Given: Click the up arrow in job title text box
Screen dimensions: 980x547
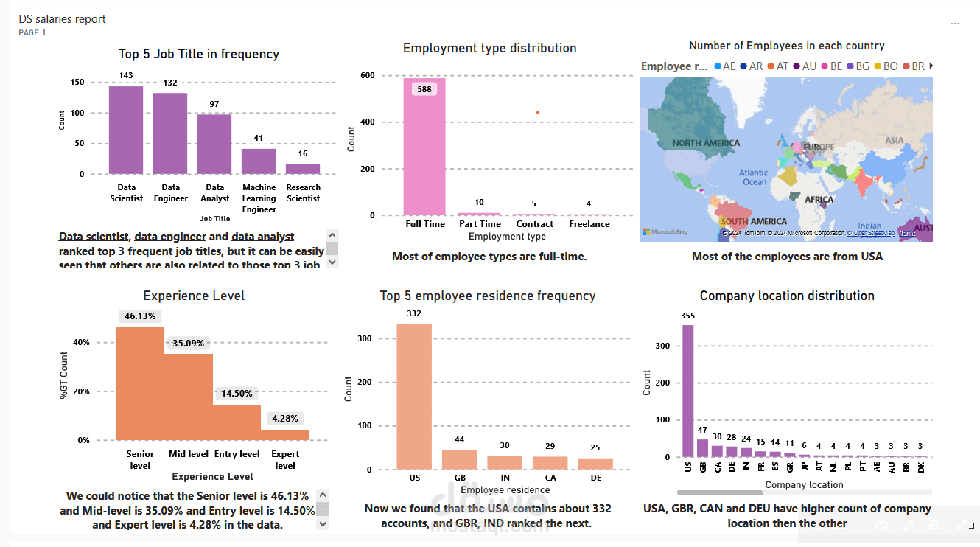Looking at the screenshot, I should tap(332, 235).
